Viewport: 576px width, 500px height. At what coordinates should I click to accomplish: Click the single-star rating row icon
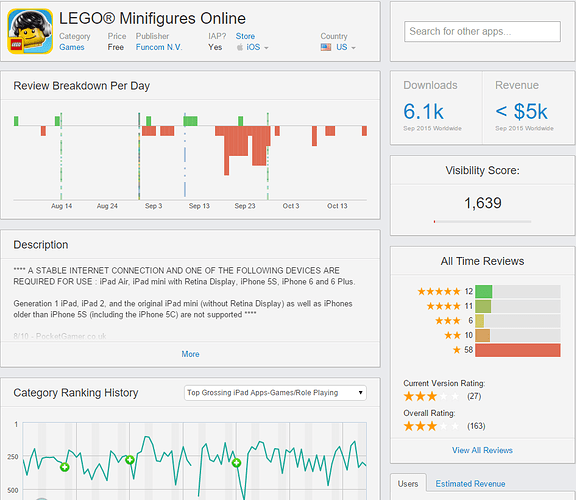click(x=456, y=350)
